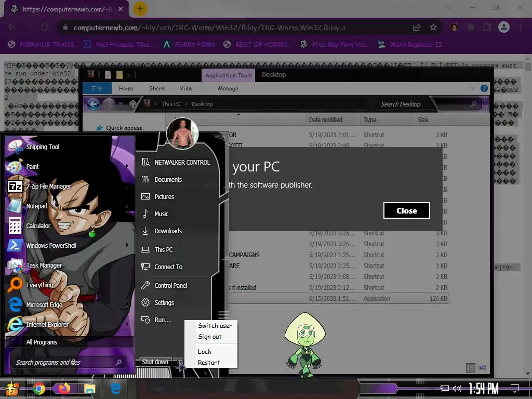Image resolution: width=532 pixels, height=399 pixels.
Task: Click Explorer back arrow button
Action: pos(94,104)
